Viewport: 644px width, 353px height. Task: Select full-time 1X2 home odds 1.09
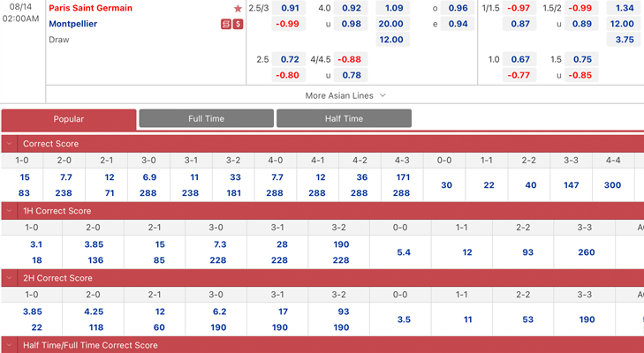click(392, 8)
